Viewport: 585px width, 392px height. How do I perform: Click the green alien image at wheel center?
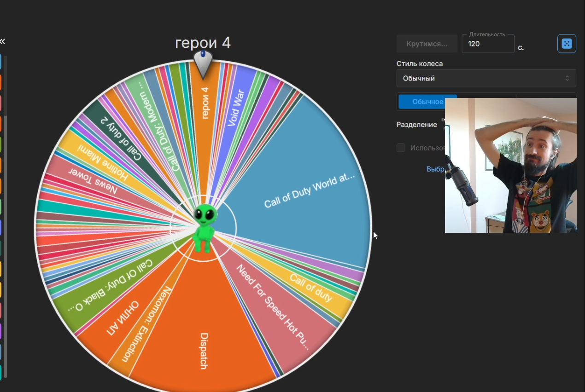click(203, 228)
